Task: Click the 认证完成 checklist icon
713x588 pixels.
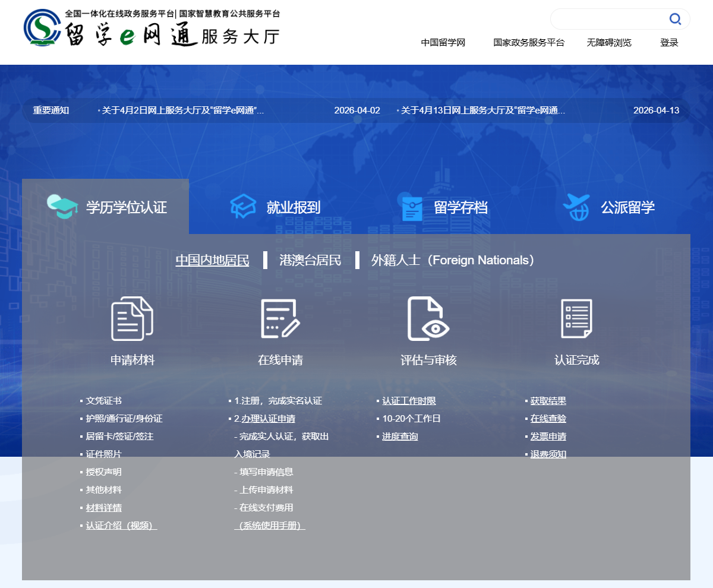Action: [575, 319]
